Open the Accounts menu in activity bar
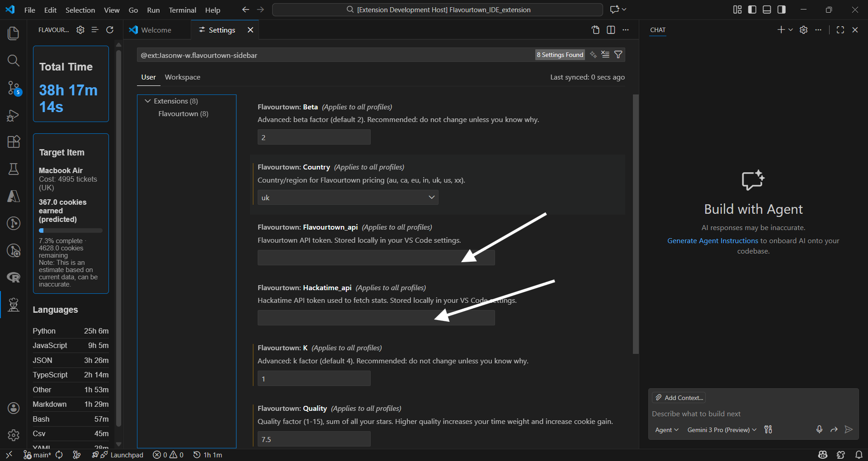 (14, 408)
